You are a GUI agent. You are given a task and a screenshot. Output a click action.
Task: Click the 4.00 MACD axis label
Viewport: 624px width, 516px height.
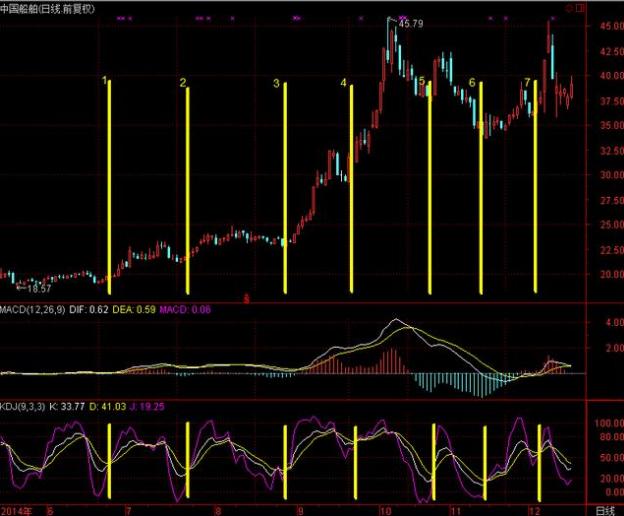[614, 322]
